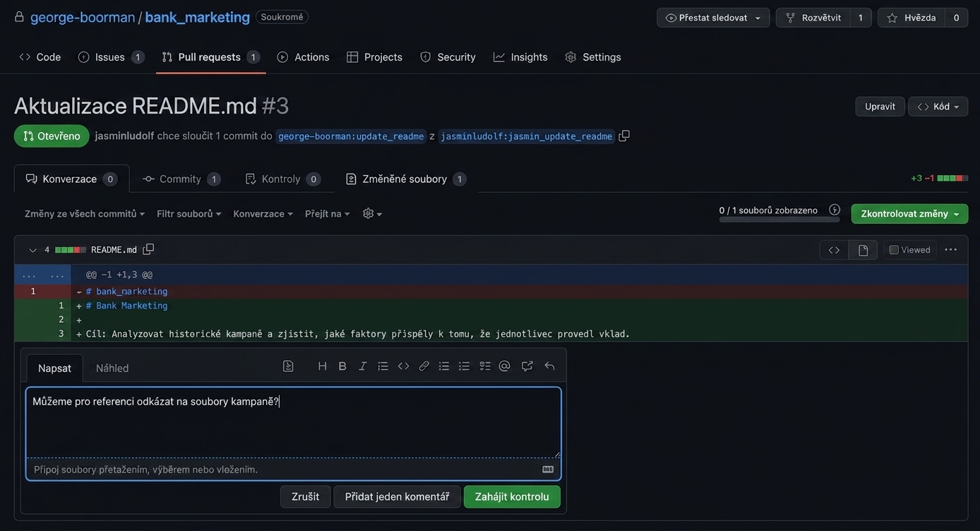The image size is (980, 531).
Task: Copy README.md file path icon
Action: [148, 249]
